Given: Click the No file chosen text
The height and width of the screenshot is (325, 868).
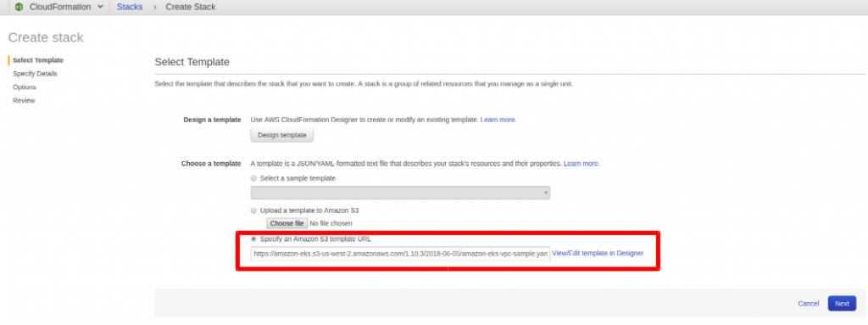Looking at the screenshot, I should tap(331, 223).
